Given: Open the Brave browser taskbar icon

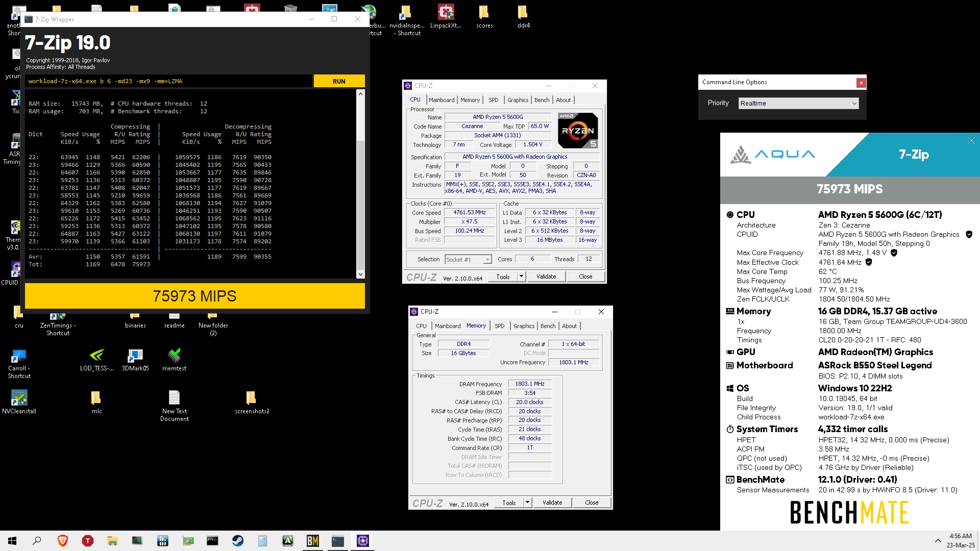Looking at the screenshot, I should 62,541.
